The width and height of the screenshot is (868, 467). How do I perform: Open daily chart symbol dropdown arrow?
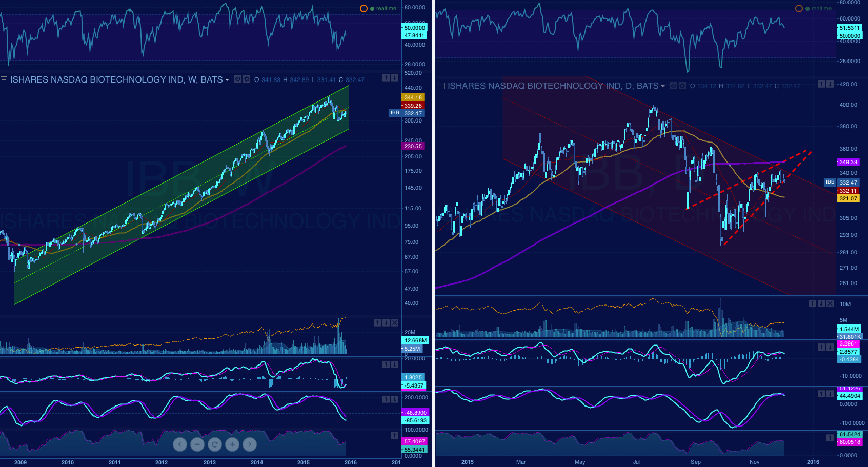pyautogui.click(x=663, y=86)
